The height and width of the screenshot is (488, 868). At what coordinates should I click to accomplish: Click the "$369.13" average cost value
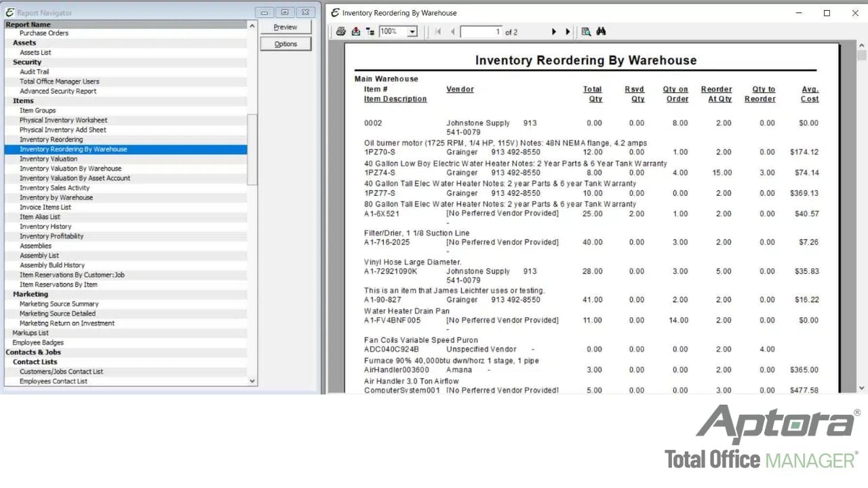click(x=804, y=193)
